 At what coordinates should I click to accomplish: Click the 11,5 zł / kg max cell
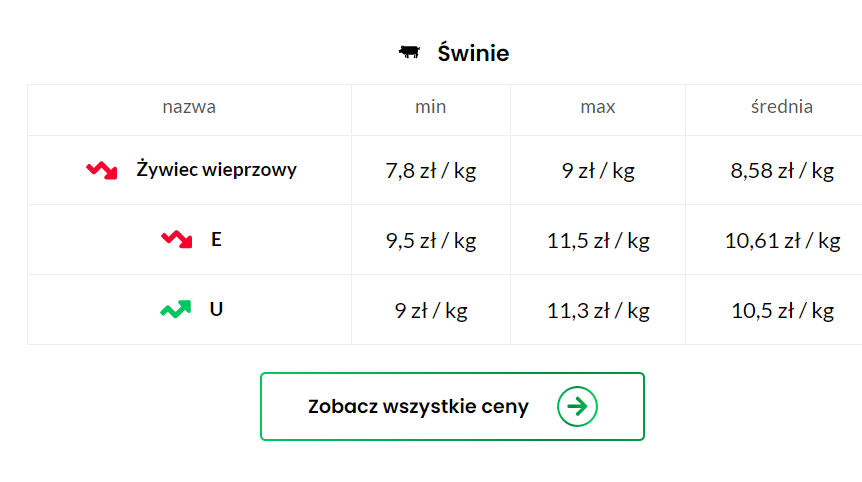click(598, 241)
